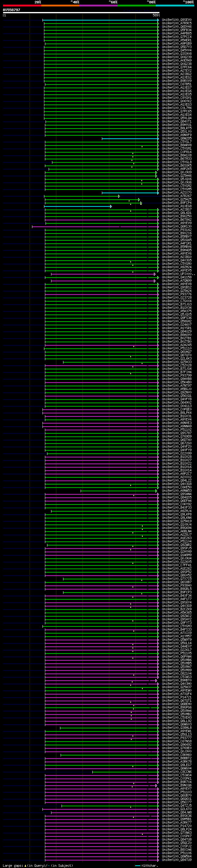Click the long purple bar for UniRef100_Q6R130

tap(95, 226)
